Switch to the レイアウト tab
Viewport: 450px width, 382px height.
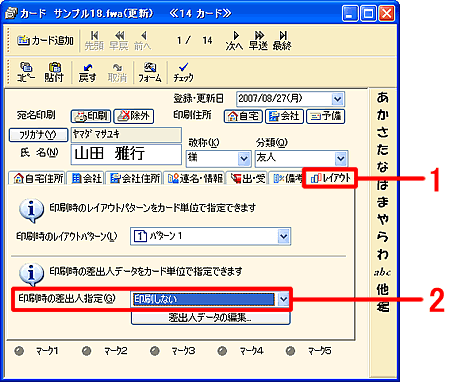[330, 178]
